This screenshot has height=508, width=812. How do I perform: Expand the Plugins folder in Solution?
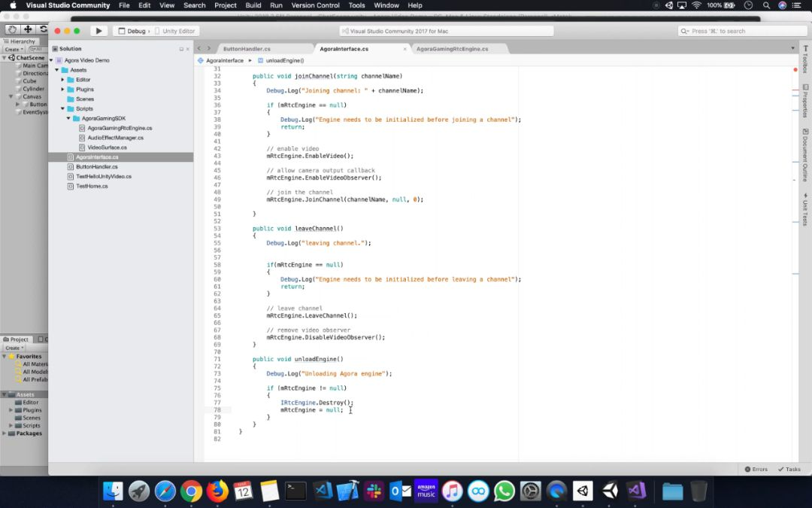(62, 89)
